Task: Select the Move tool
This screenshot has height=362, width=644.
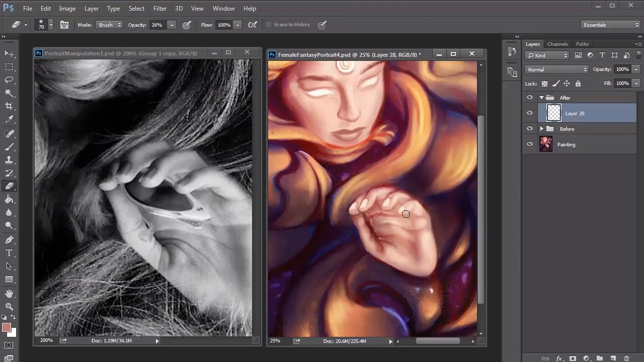Action: click(x=9, y=53)
